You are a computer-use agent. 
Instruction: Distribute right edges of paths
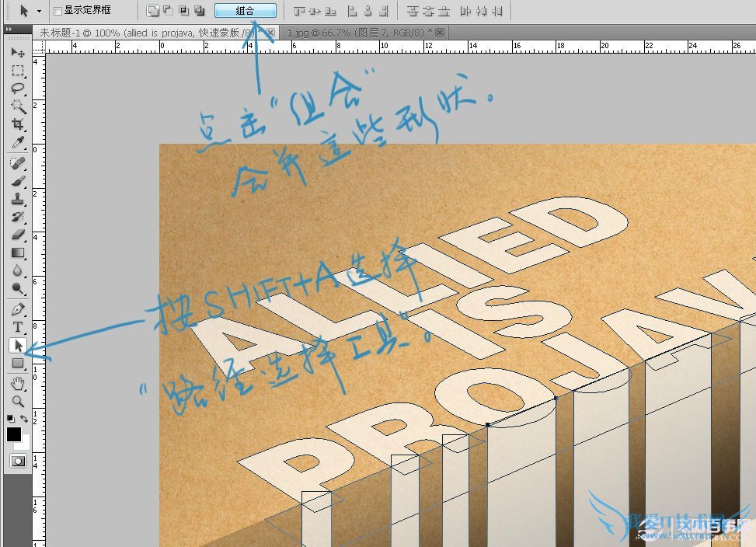pos(497,11)
